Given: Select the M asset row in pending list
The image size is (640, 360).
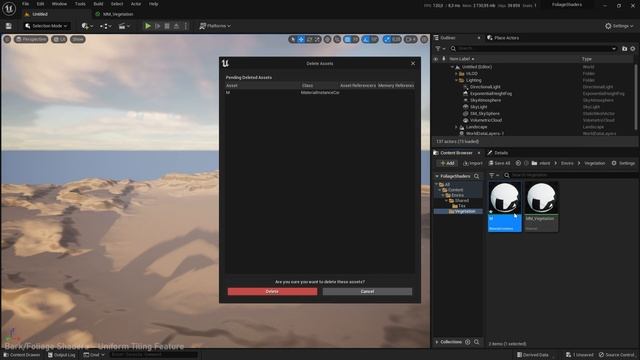Looking at the screenshot, I should [x=320, y=93].
